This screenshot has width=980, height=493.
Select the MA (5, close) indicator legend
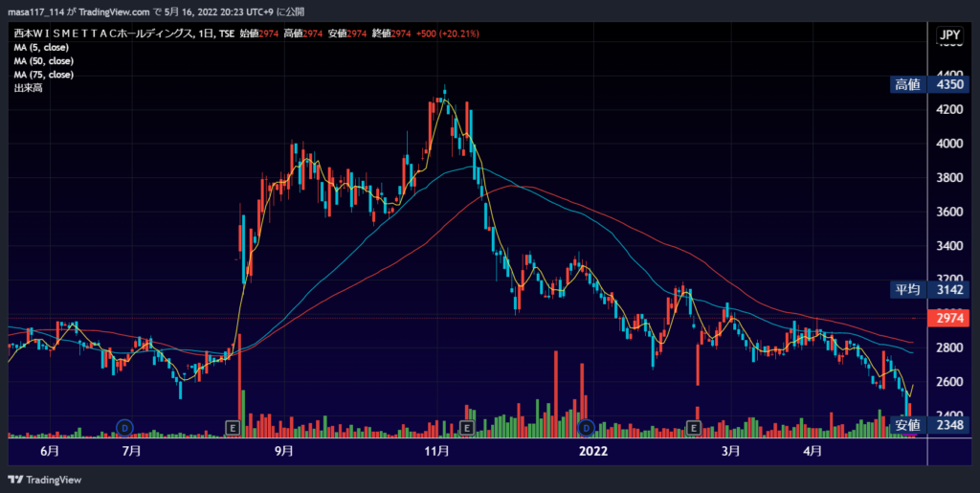(x=41, y=48)
